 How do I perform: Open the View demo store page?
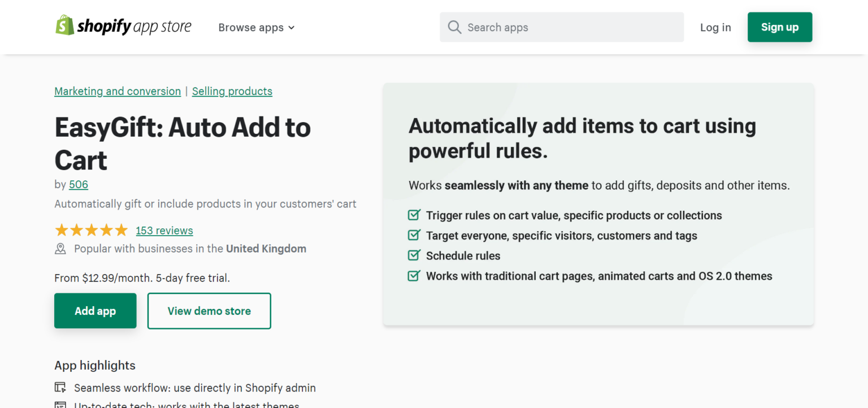209,310
